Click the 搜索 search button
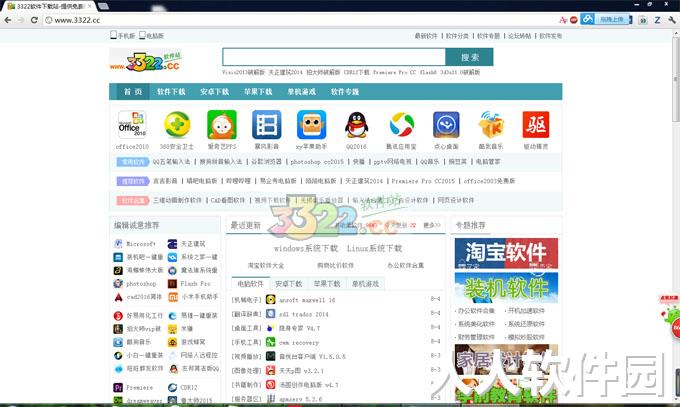 coord(470,57)
